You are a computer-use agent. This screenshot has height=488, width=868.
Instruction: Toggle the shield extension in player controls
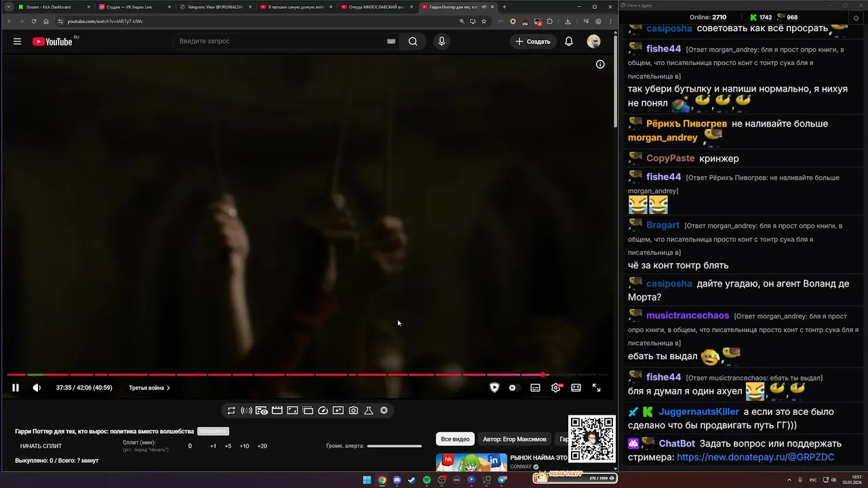click(494, 388)
